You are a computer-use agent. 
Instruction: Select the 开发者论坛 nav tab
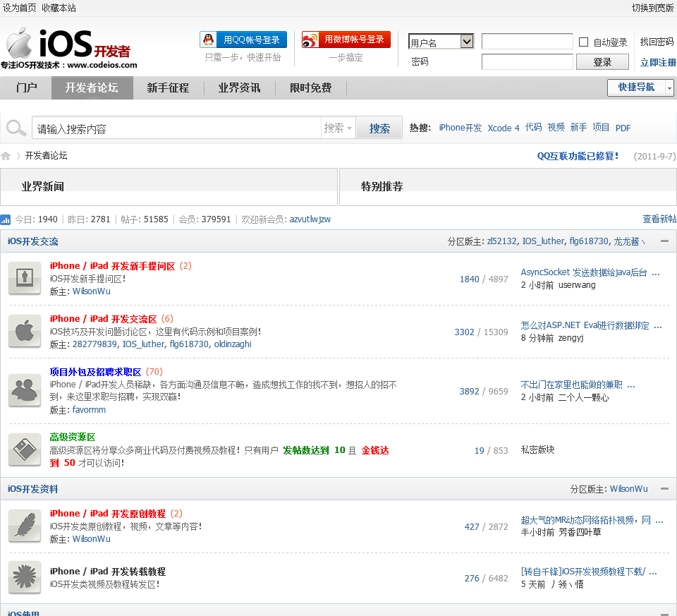click(x=92, y=87)
